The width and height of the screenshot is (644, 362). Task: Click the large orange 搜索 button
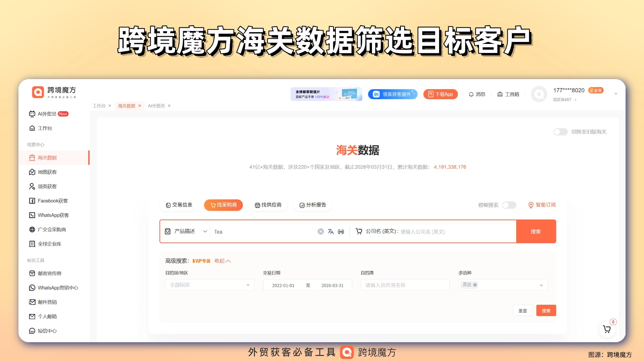[536, 232]
